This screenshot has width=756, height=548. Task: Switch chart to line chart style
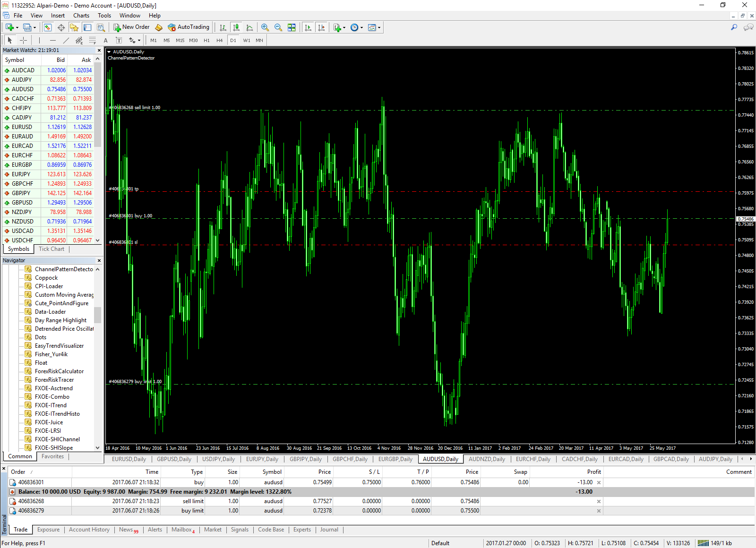(249, 27)
